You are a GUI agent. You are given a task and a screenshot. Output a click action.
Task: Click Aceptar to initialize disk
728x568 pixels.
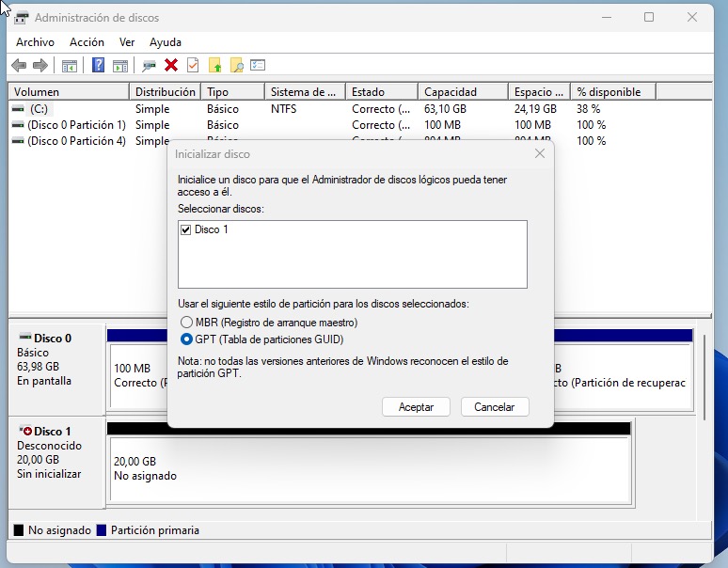[416, 407]
